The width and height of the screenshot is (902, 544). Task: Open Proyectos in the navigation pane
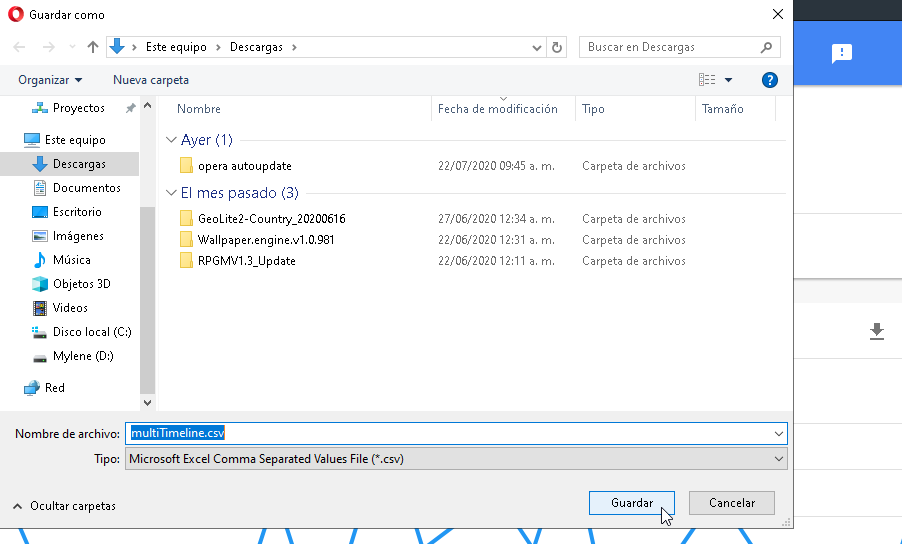click(79, 108)
